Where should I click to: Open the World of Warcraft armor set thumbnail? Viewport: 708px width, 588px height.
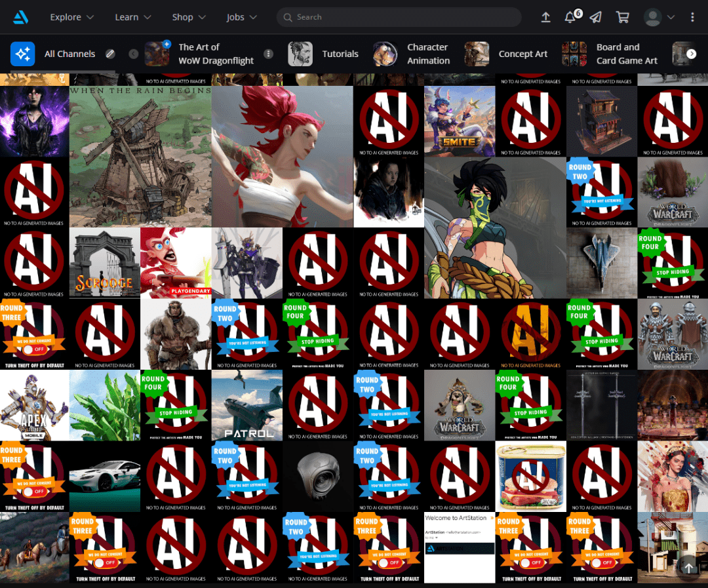[x=673, y=334]
